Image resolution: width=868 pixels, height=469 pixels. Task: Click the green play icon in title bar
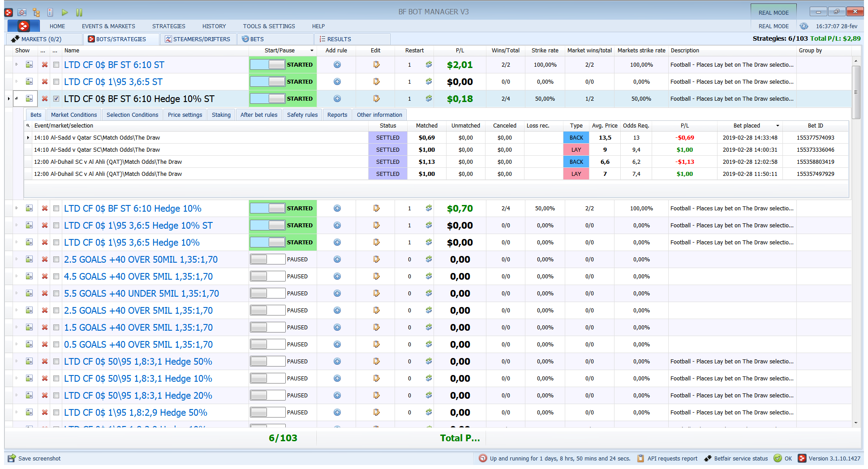coord(64,13)
